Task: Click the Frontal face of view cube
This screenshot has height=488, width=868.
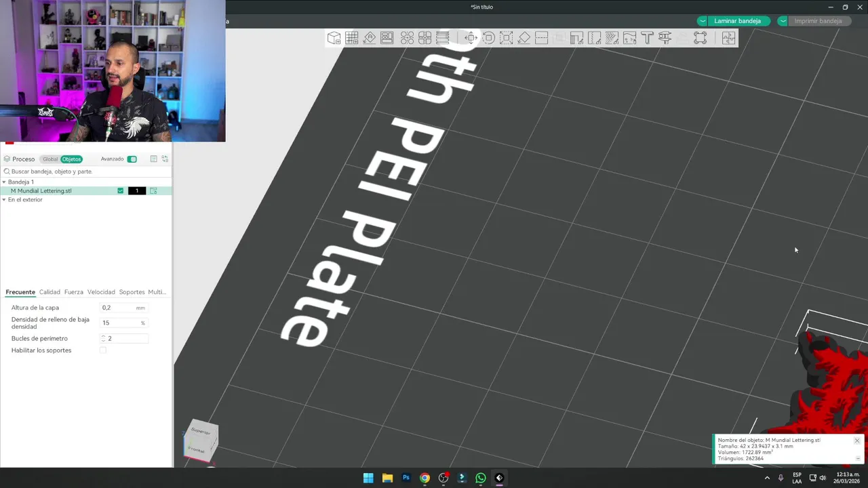Action: (x=197, y=450)
